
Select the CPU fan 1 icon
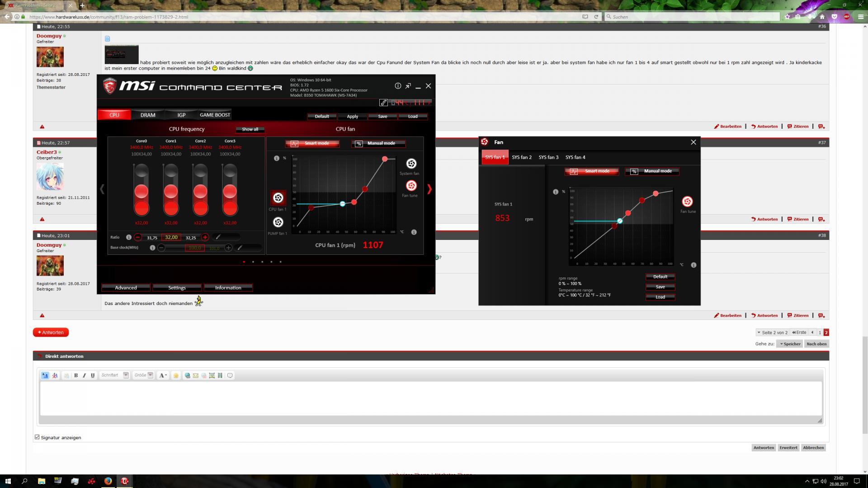[278, 198]
